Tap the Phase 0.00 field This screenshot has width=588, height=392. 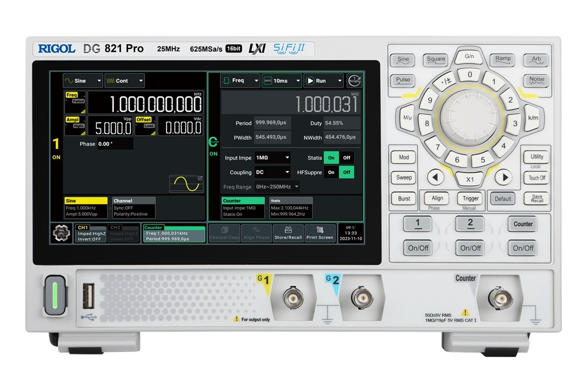(x=115, y=144)
